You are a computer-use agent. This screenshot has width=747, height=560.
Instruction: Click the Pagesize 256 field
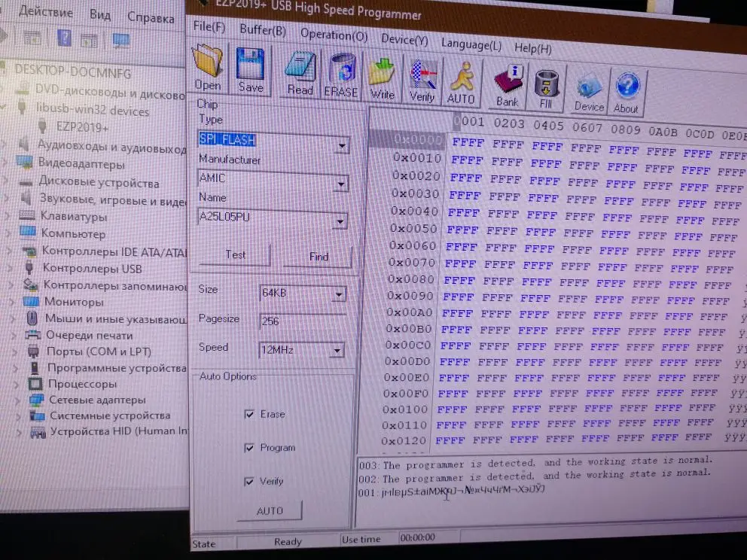[x=302, y=321]
